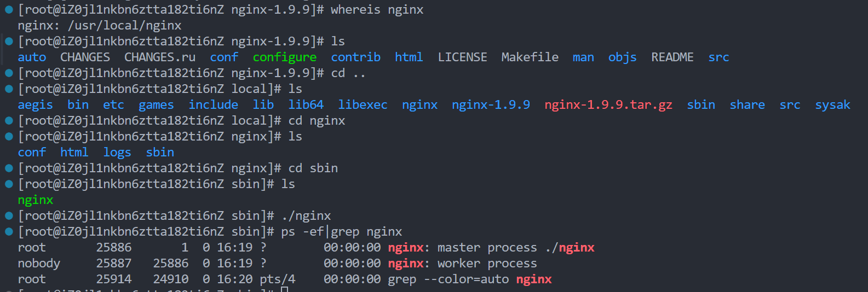This screenshot has width=868, height=292.
Task: Click the time '16:20'
Action: point(235,279)
